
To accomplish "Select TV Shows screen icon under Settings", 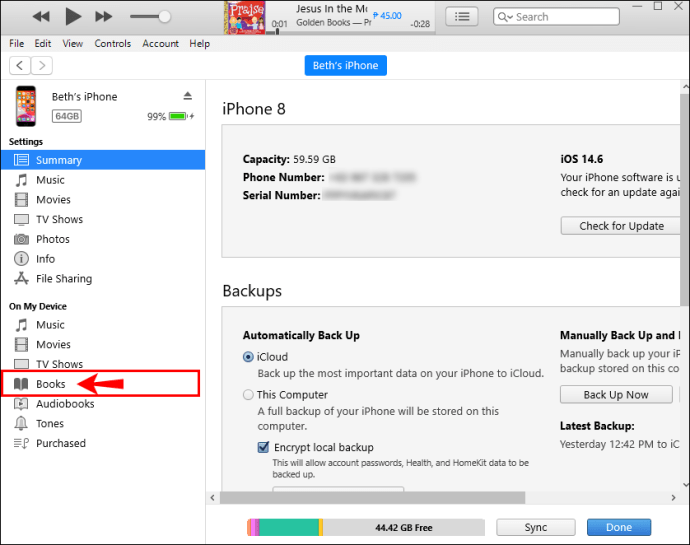I will 21,219.
